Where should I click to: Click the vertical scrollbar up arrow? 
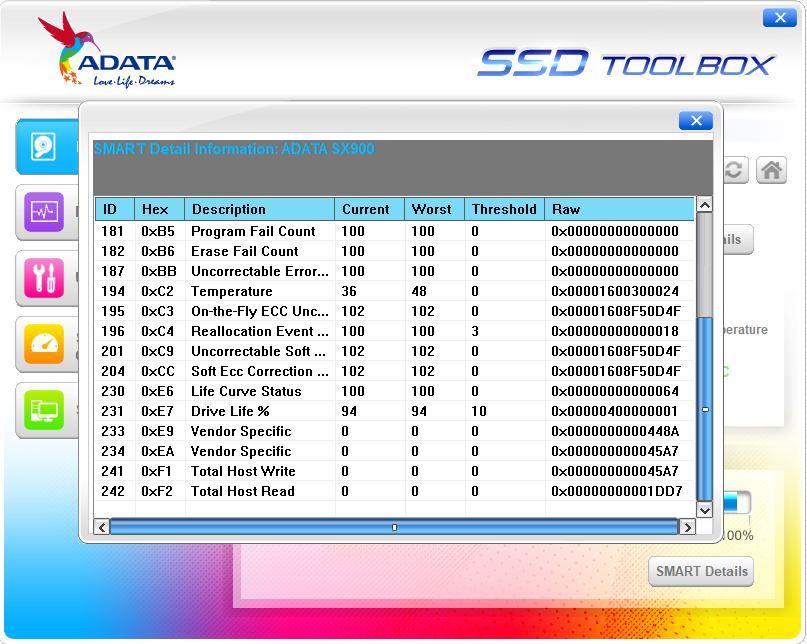[704, 205]
